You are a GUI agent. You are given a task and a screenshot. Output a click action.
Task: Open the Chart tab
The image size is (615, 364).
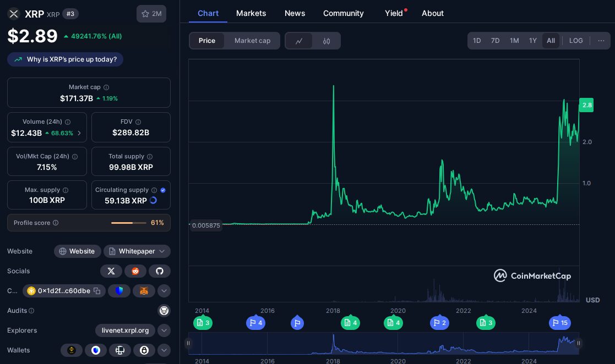[208, 13]
